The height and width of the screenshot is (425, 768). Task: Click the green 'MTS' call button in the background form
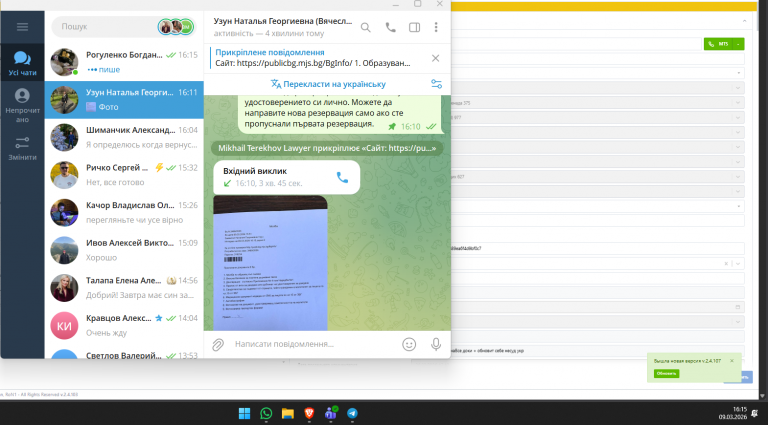[x=719, y=44]
